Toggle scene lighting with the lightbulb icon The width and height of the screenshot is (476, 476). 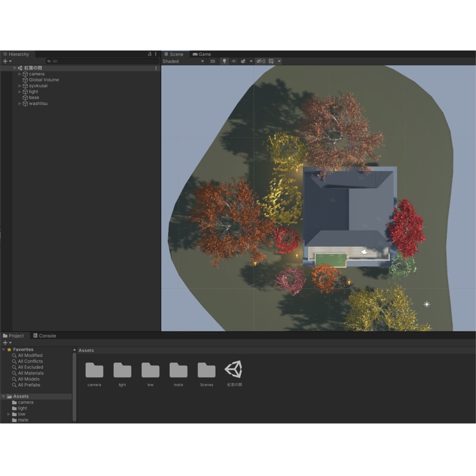[x=225, y=61]
